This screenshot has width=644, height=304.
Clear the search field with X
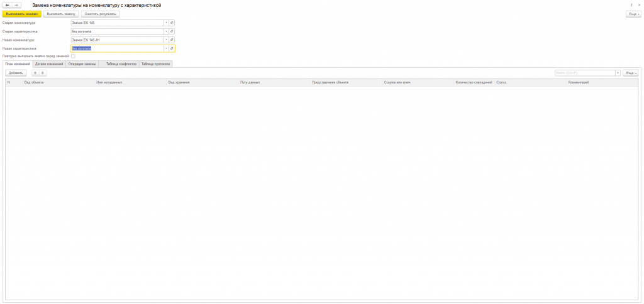click(x=618, y=73)
